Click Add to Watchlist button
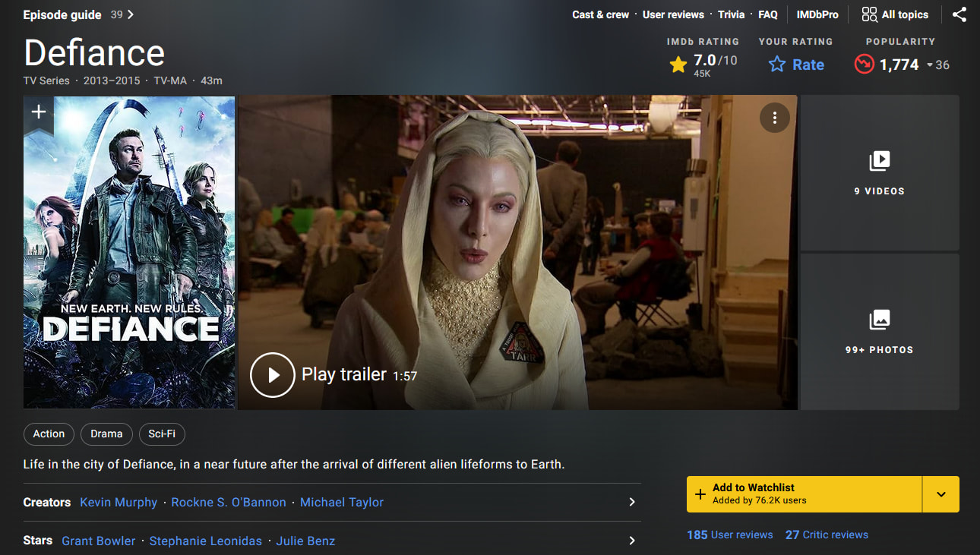 [x=804, y=494]
